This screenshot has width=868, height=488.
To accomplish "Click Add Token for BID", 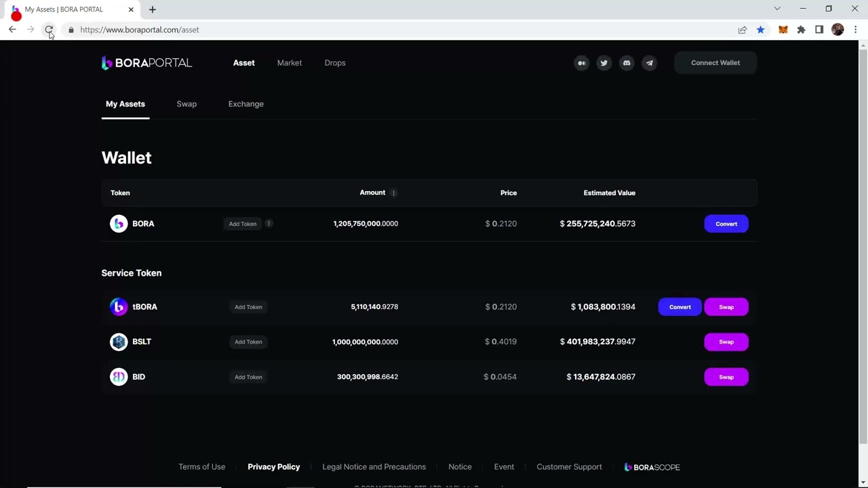I will (248, 377).
